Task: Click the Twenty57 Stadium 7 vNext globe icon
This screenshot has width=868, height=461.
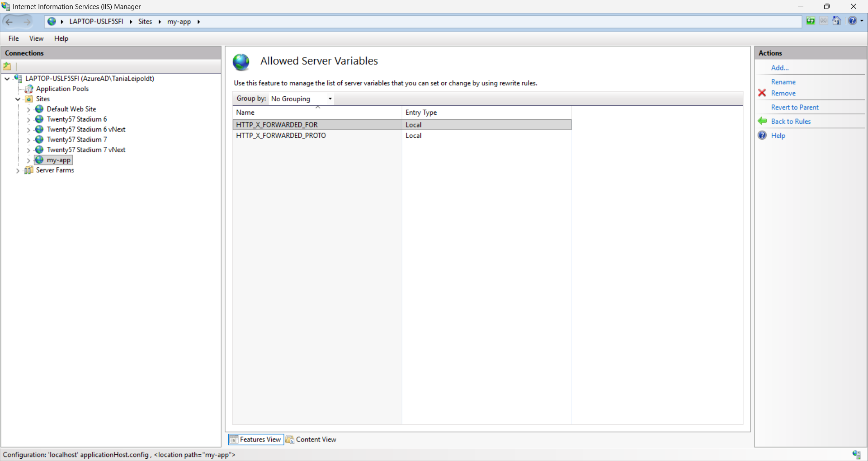Action: [39, 150]
